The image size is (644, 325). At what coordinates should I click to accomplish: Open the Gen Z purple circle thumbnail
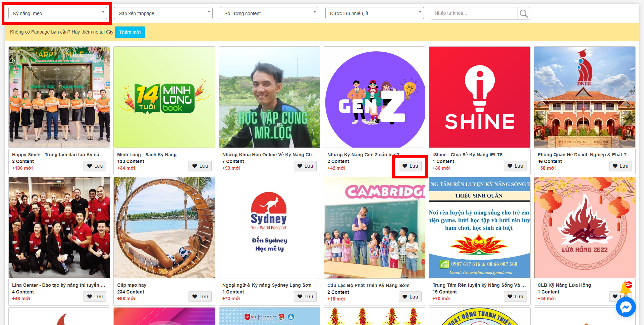click(x=374, y=97)
